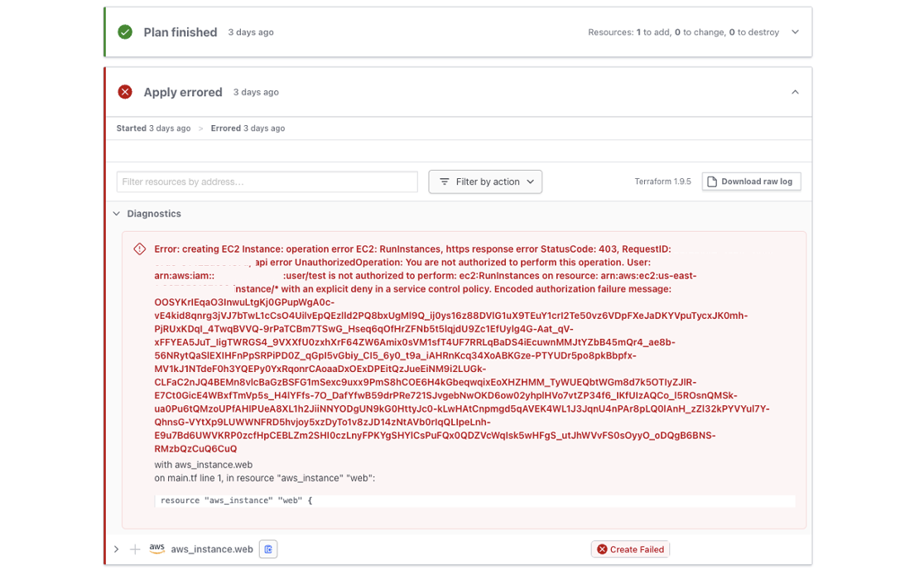
Task: Click the Resources 1 to add summary
Action: pyautogui.click(x=684, y=32)
